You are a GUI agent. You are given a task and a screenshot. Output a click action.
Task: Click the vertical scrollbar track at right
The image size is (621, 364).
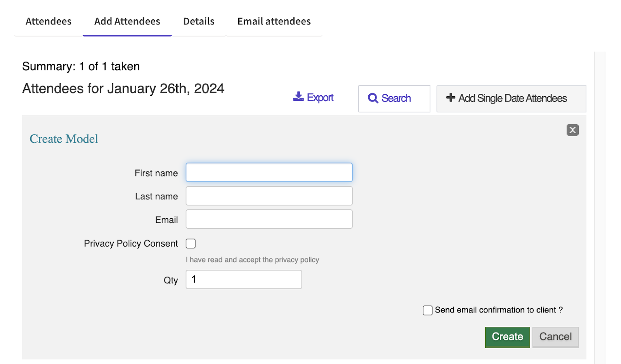600,208
